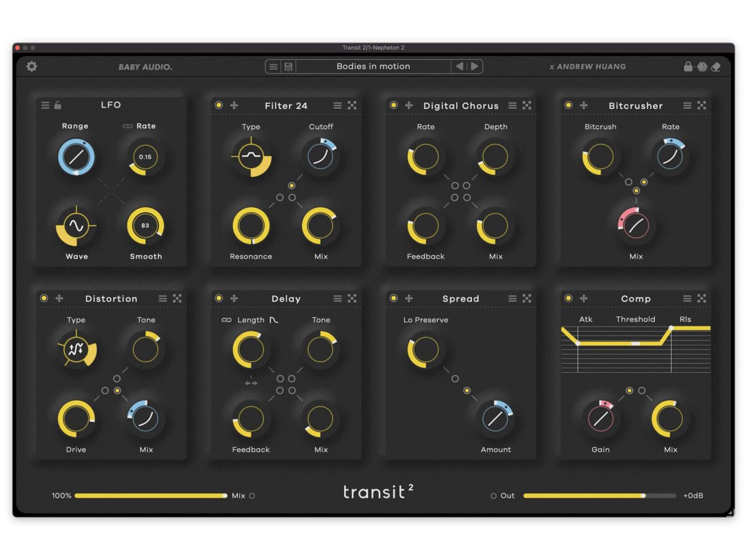Click the global Mix slider at bottom-left
747x560 pixels.
[x=149, y=496]
